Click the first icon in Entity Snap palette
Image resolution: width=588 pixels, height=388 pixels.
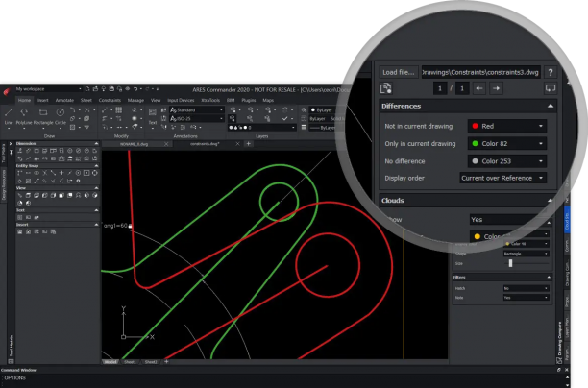pyautogui.click(x=20, y=173)
